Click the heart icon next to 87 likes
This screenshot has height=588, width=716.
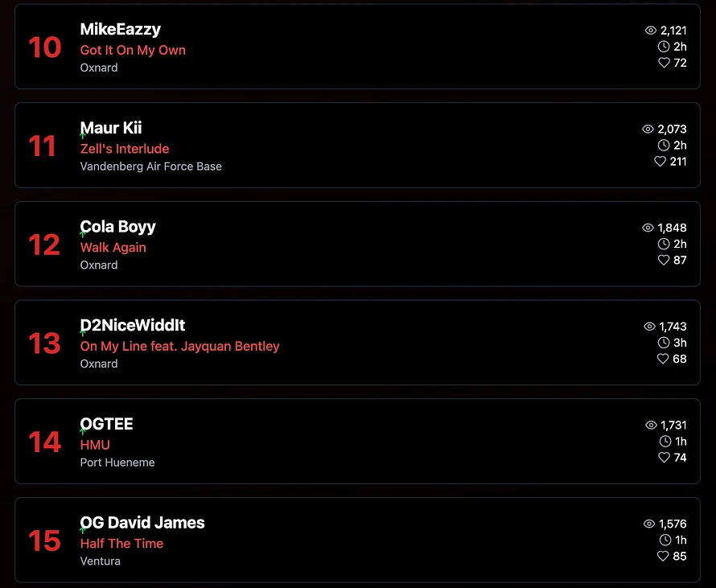point(664,260)
